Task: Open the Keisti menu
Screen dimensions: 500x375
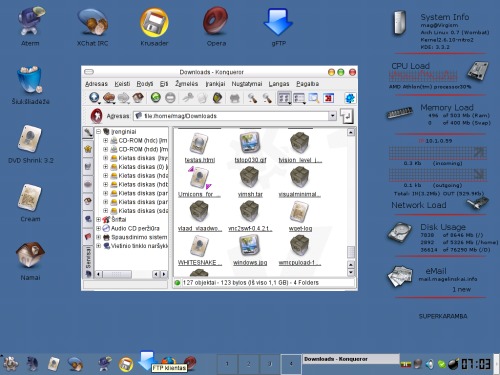Action: [122, 84]
